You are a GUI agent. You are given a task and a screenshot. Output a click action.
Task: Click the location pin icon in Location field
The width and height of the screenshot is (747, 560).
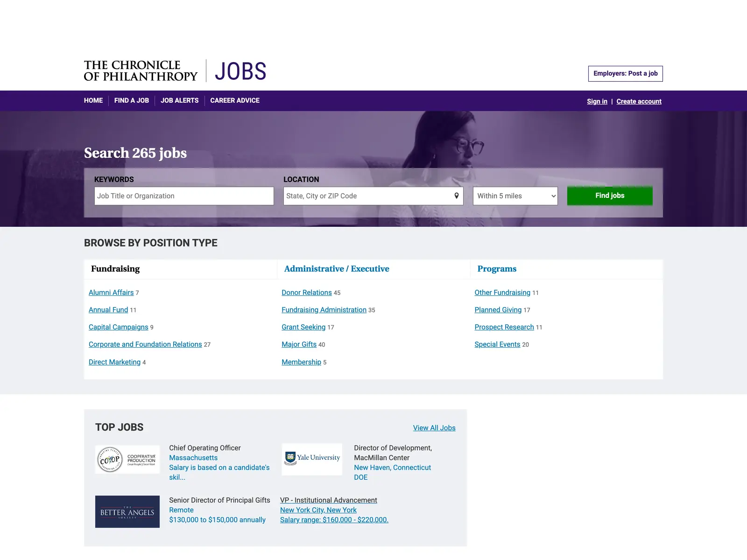pos(457,196)
